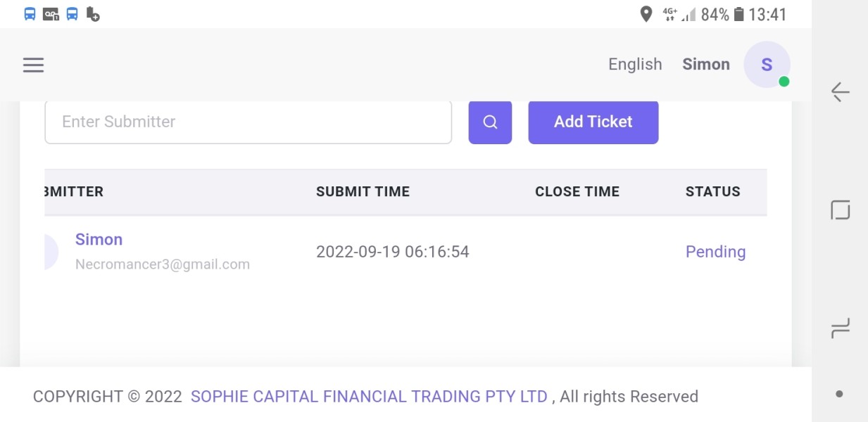Click the Pending status link
Screen dimensions: 868x422
tap(715, 252)
